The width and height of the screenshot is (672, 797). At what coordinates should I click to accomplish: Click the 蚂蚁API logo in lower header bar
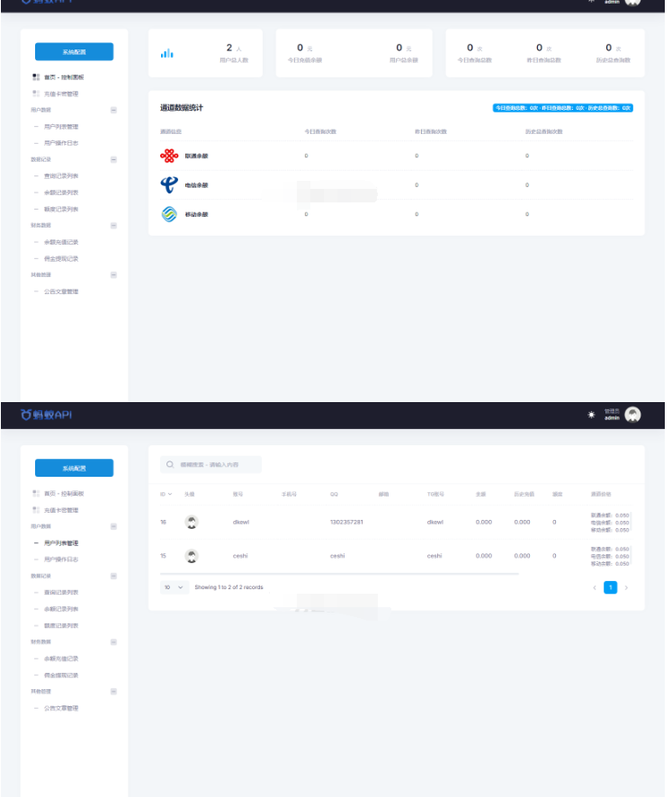point(46,415)
